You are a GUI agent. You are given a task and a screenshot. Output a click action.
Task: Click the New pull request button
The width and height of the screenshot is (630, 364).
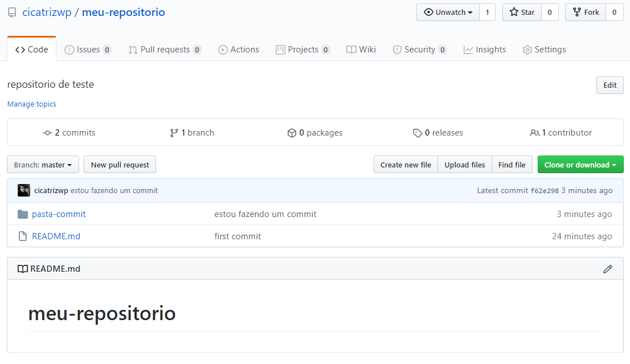tap(120, 165)
